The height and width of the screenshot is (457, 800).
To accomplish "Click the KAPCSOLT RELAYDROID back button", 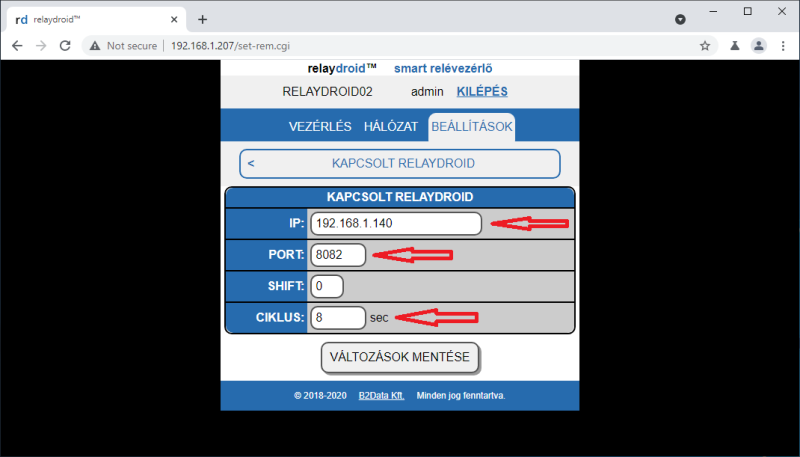I will 400,164.
